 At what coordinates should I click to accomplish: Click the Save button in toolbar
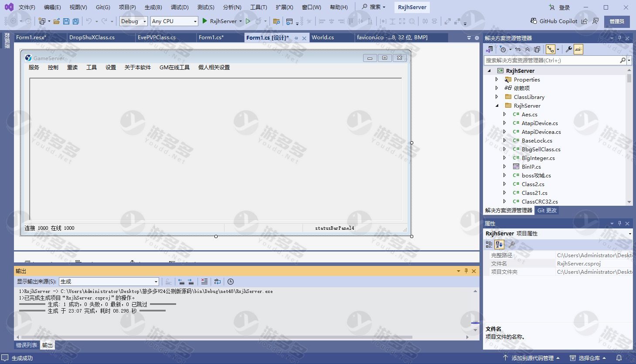click(66, 21)
